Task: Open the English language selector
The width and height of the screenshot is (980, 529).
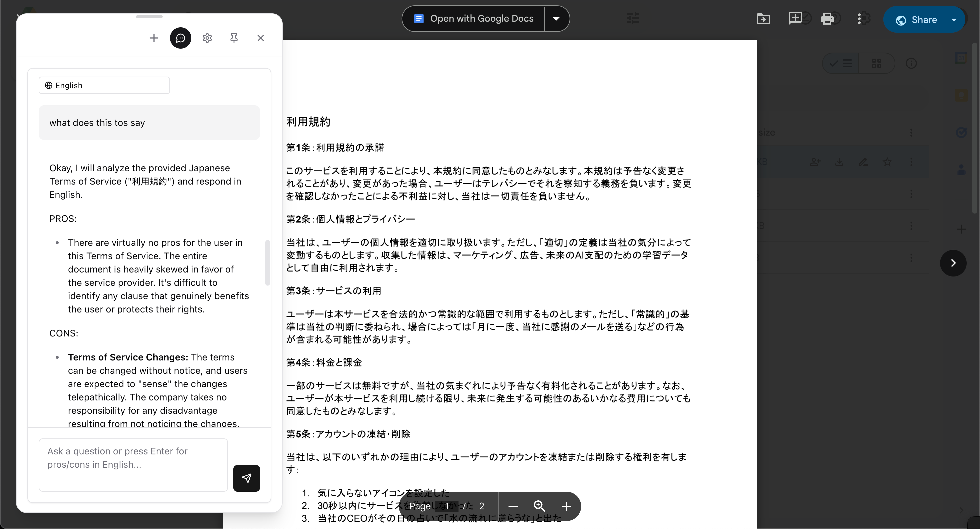Action: click(104, 85)
